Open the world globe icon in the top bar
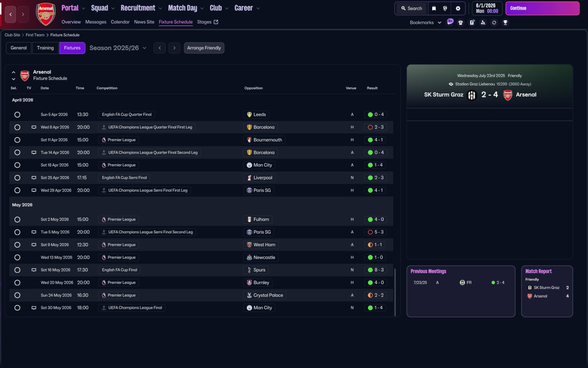The height and width of the screenshot is (368, 588). pos(445,8)
